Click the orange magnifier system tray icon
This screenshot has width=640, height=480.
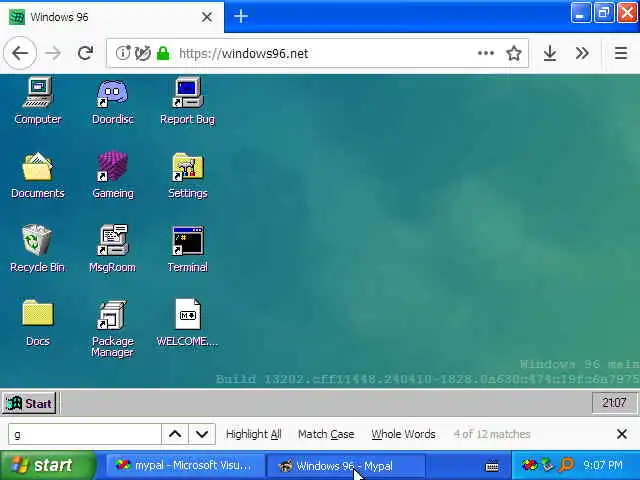[x=566, y=464]
